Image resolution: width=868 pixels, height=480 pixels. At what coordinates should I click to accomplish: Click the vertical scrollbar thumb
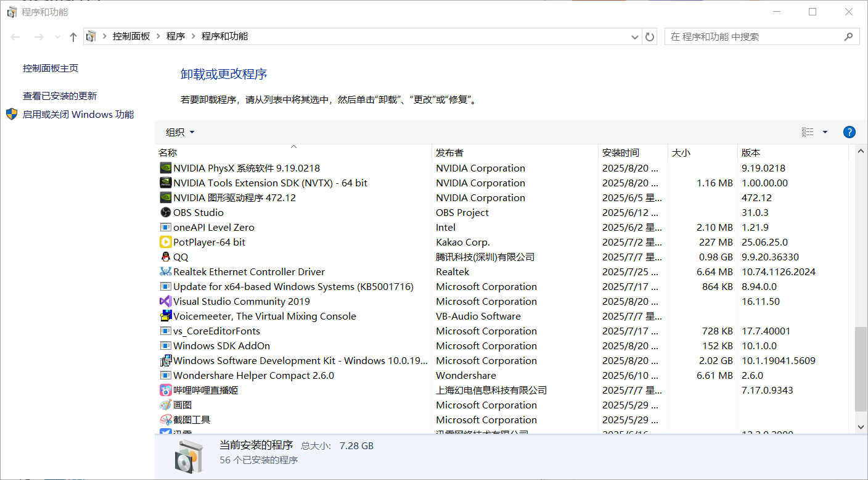[861, 369]
